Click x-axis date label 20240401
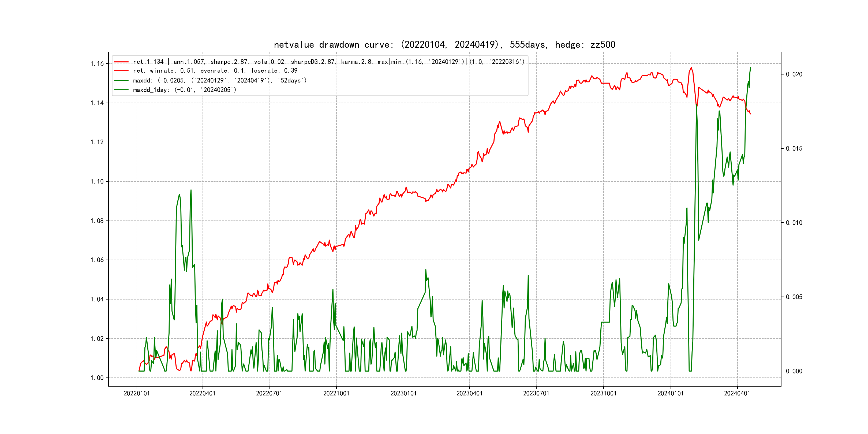 tap(737, 393)
